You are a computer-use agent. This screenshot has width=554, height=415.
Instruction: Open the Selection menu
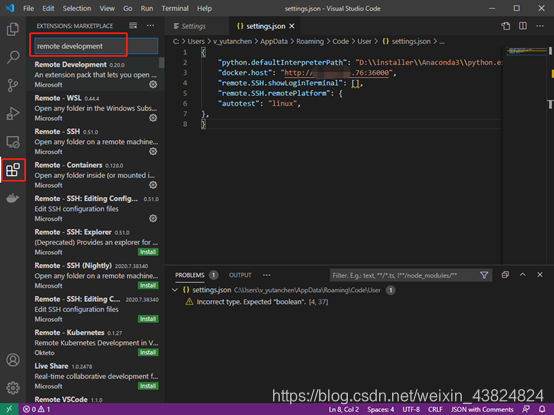77,8
